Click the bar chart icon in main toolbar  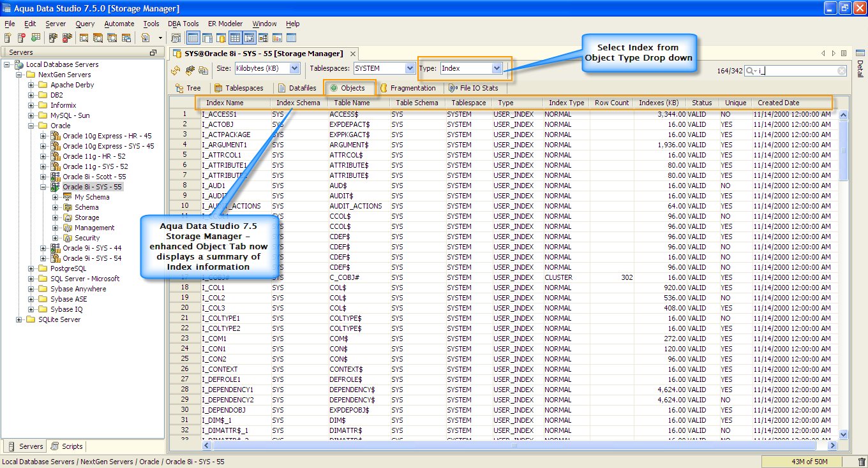point(278,38)
